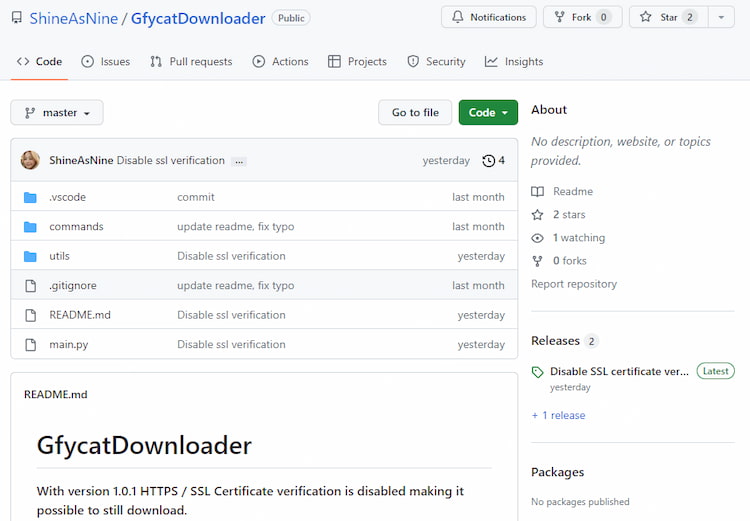Open the ShineAsNine owner profile link

pos(74,18)
